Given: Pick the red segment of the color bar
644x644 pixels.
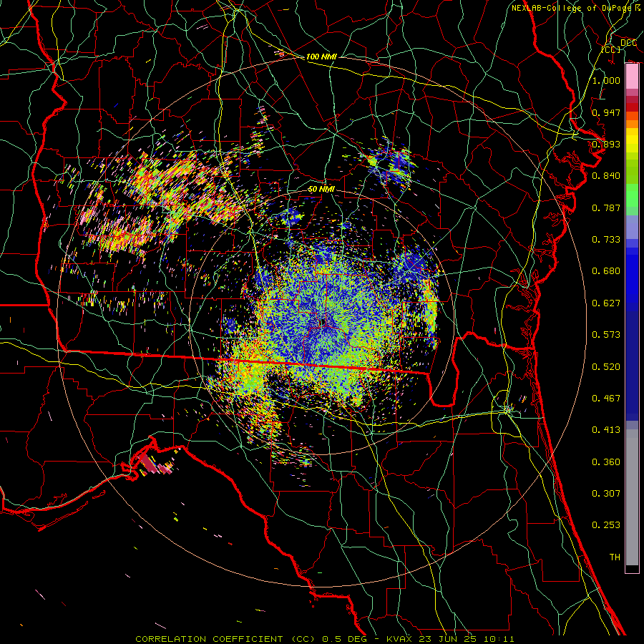Looking at the screenshot, I should click(632, 107).
